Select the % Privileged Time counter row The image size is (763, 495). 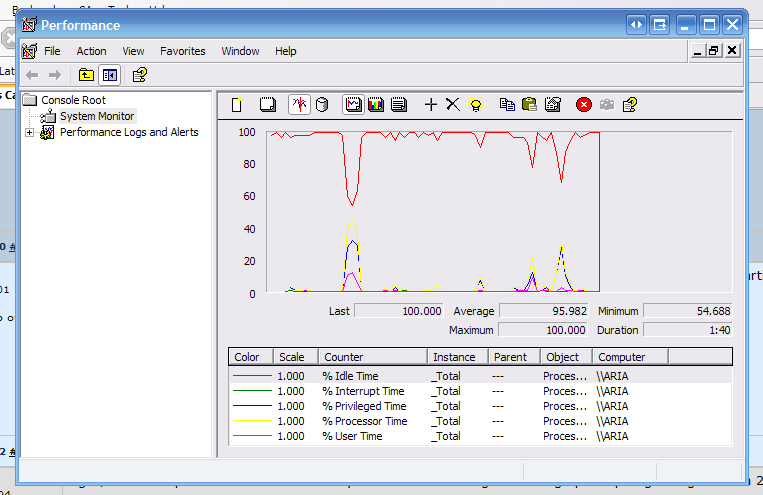(364, 406)
